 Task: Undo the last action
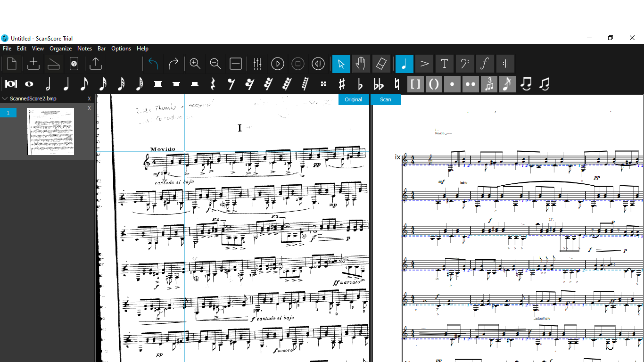click(x=153, y=64)
